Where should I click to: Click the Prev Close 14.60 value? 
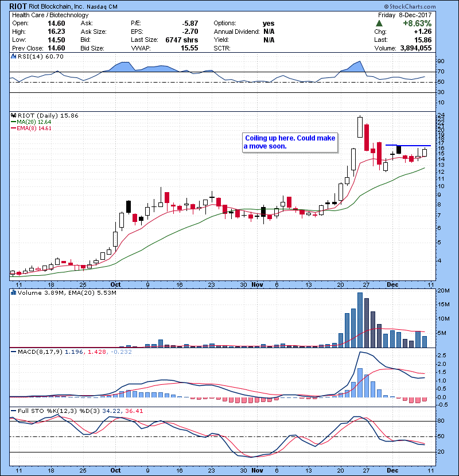(x=56, y=48)
